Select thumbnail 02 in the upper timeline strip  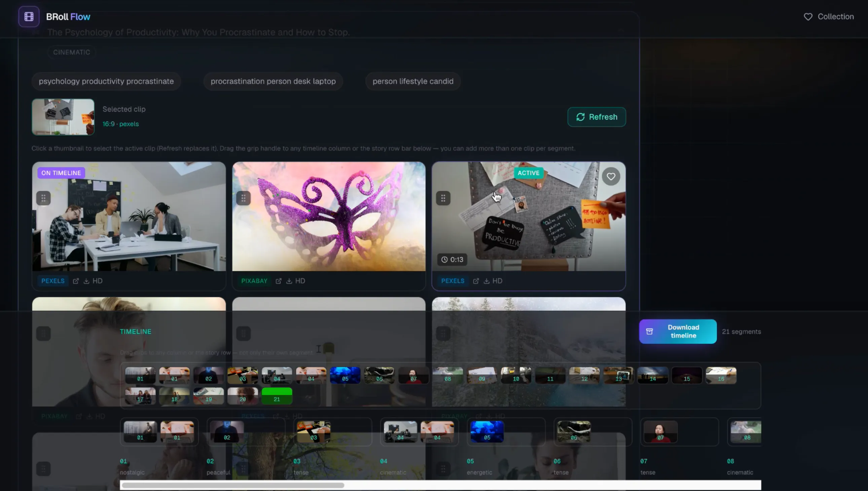click(209, 375)
